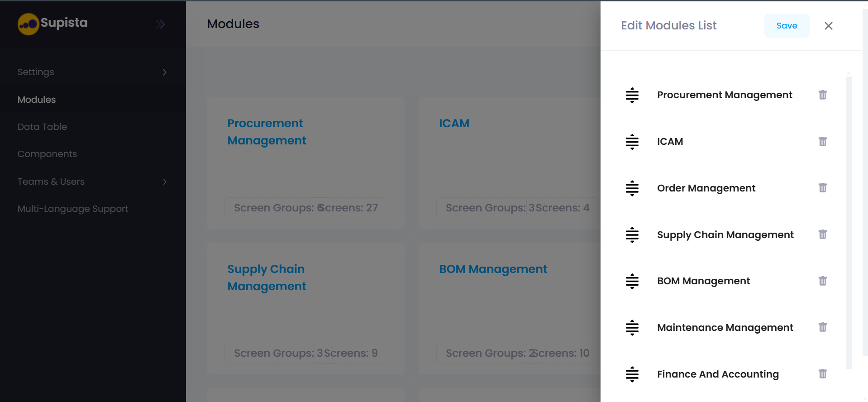The width and height of the screenshot is (868, 402).
Task: Delete the Maintenance Management module
Action: (822, 327)
